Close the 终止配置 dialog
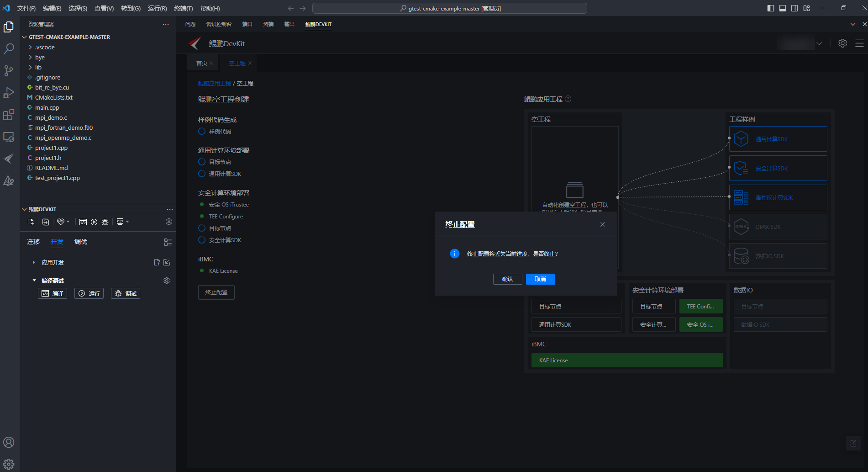868x472 pixels. [603, 224]
